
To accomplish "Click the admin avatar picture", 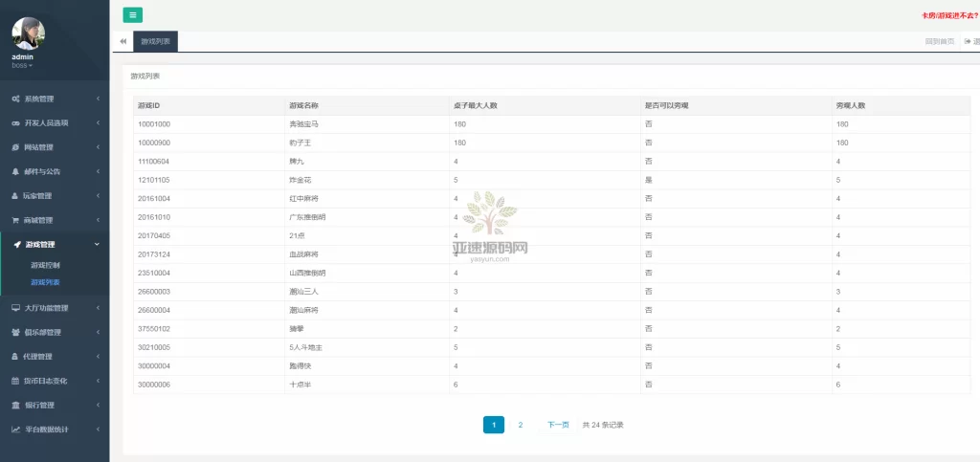I will [28, 33].
